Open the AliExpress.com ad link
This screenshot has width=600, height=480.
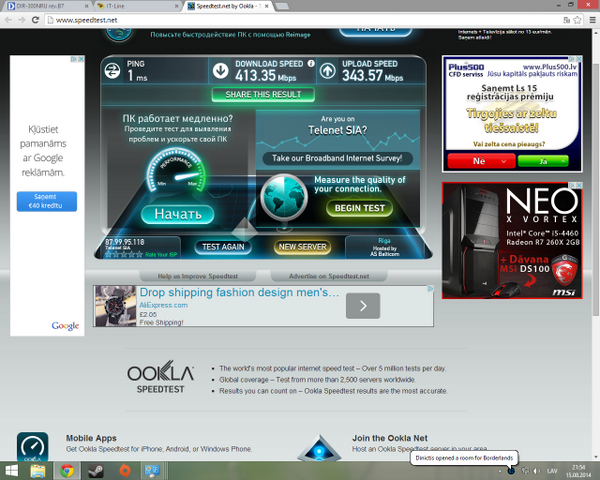pyautogui.click(x=163, y=305)
